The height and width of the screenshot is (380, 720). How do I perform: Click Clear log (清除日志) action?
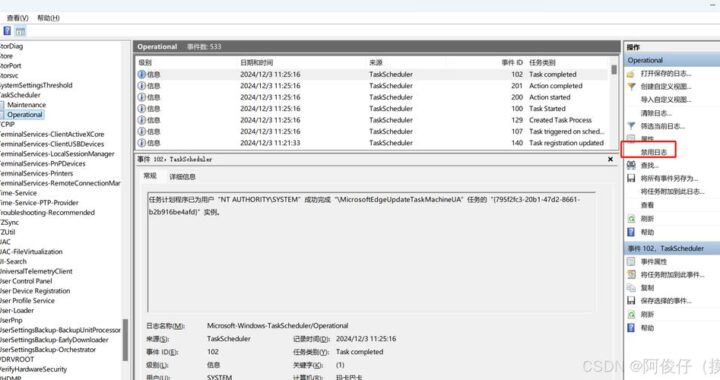[656, 112]
